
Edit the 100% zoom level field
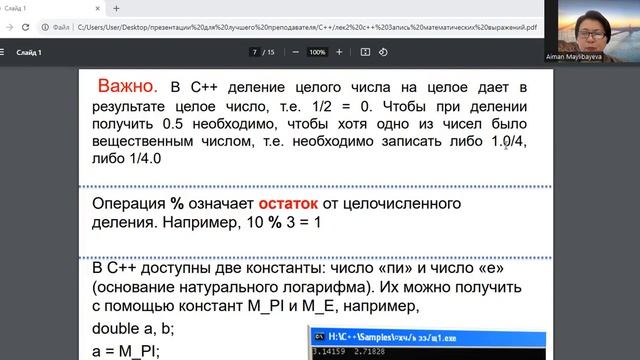pos(317,52)
